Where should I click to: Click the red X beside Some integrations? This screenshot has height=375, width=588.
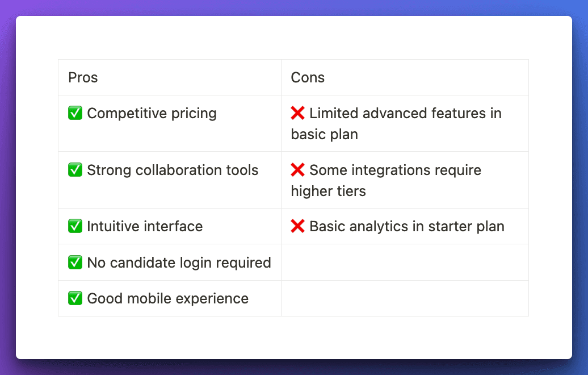[297, 170]
